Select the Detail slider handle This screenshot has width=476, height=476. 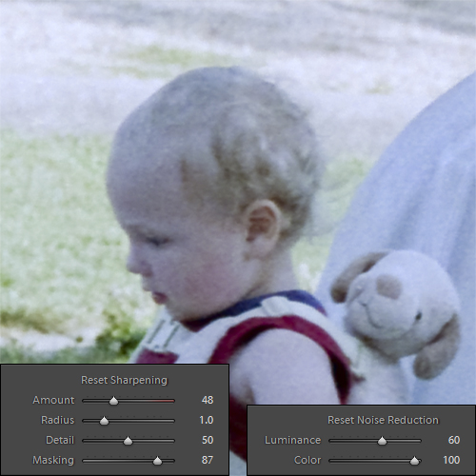coord(128,441)
